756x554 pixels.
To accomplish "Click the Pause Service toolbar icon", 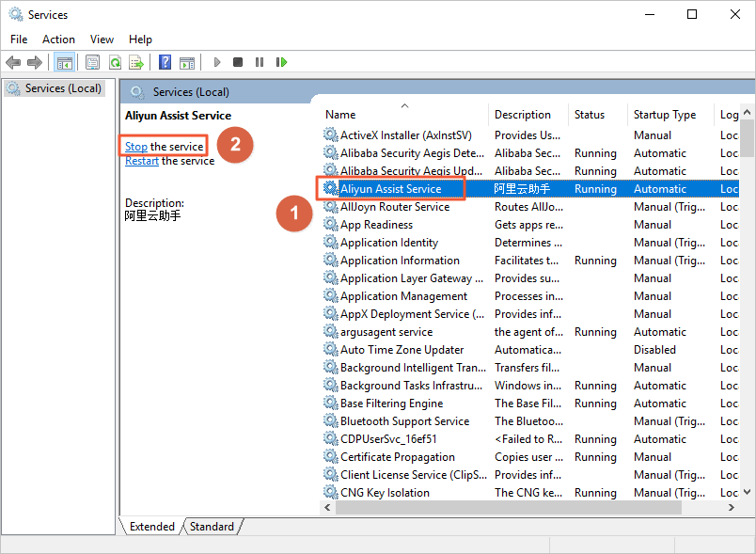I will [260, 62].
